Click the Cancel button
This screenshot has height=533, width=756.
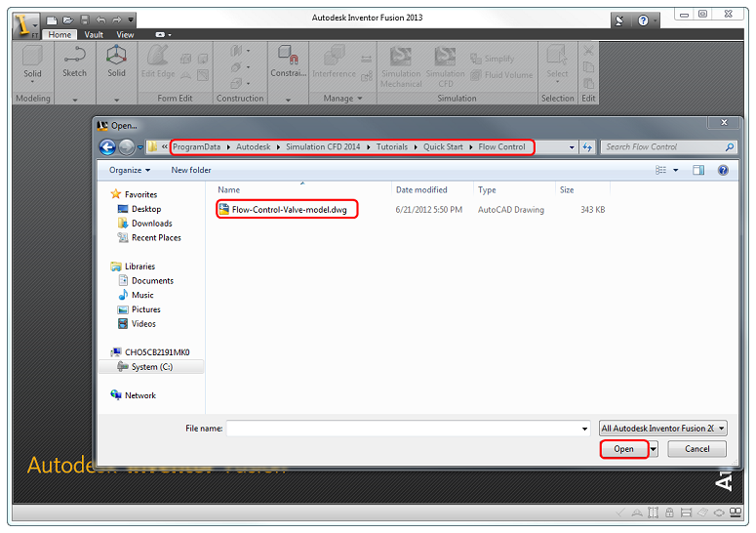[x=696, y=449]
